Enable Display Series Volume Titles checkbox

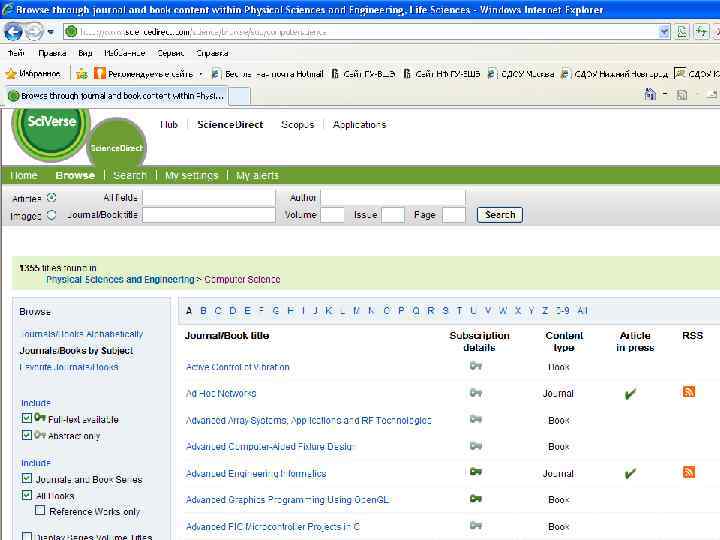click(27, 536)
